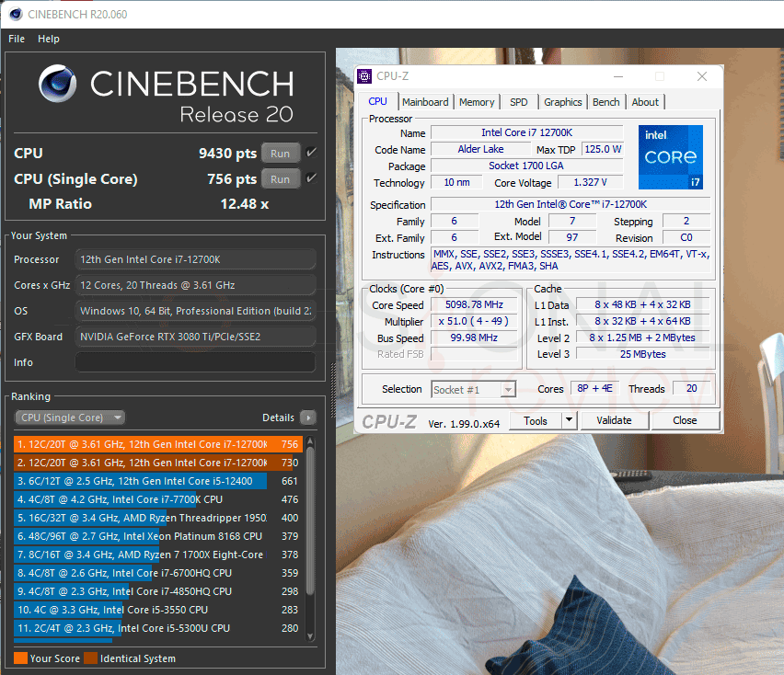Minimize the CPU-Z window
Viewport: 784px width, 675px height.
coord(618,76)
